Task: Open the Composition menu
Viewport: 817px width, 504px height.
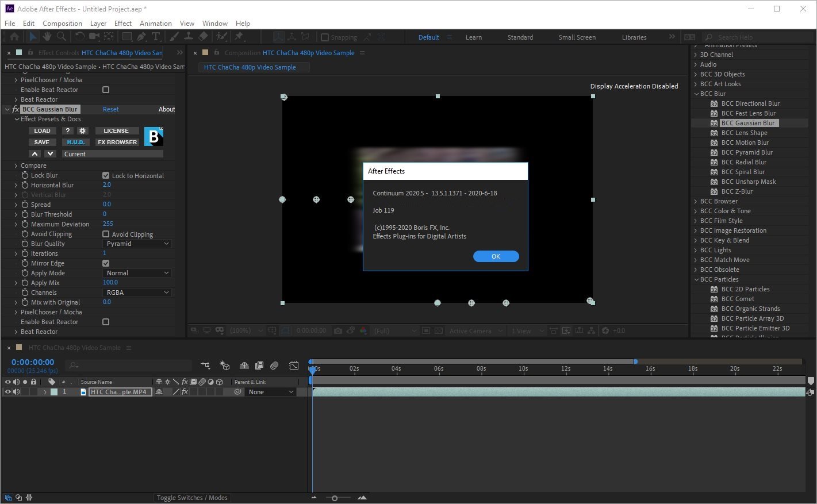Action: pos(62,24)
